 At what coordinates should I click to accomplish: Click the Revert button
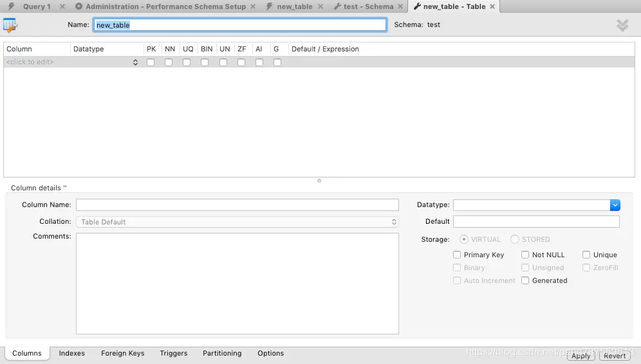click(x=615, y=356)
